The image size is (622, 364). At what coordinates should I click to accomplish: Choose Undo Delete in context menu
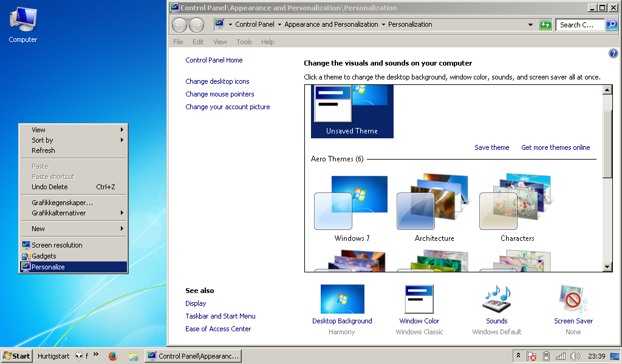click(x=73, y=187)
